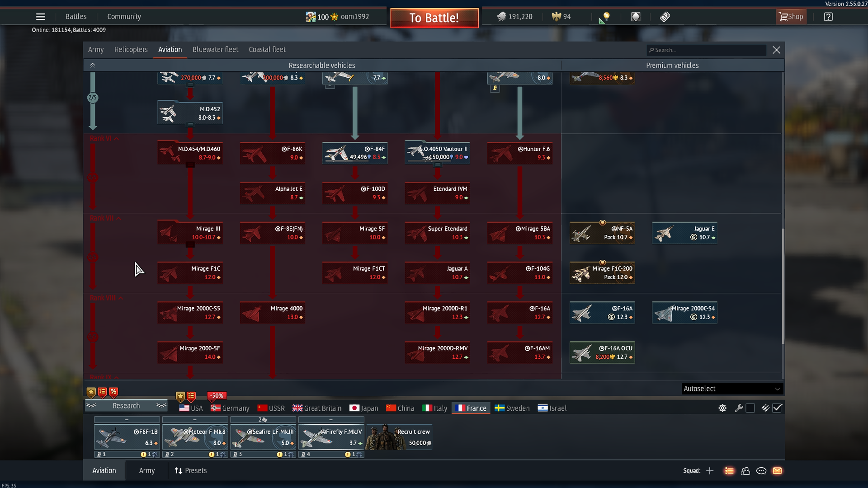
Task: Open the glowing mail envelope icon
Action: click(x=777, y=471)
